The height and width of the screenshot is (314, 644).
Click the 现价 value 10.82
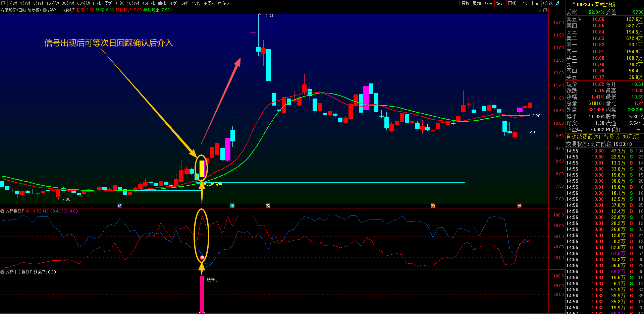point(598,84)
